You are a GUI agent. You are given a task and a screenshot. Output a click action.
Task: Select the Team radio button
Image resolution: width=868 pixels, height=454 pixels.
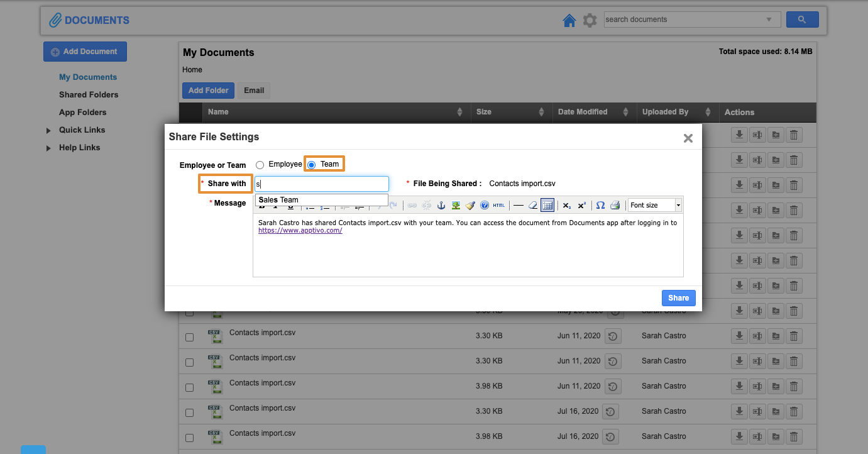(x=312, y=165)
